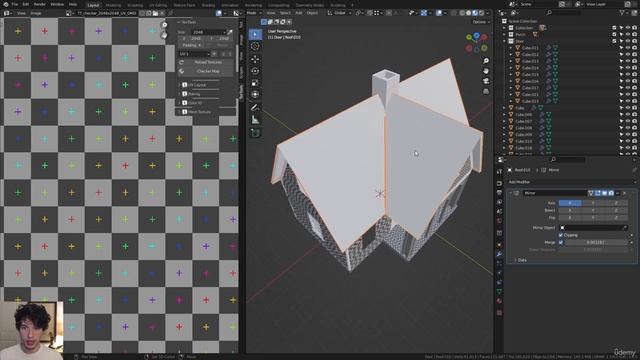Open the Object Data green triangle tab

point(499,291)
